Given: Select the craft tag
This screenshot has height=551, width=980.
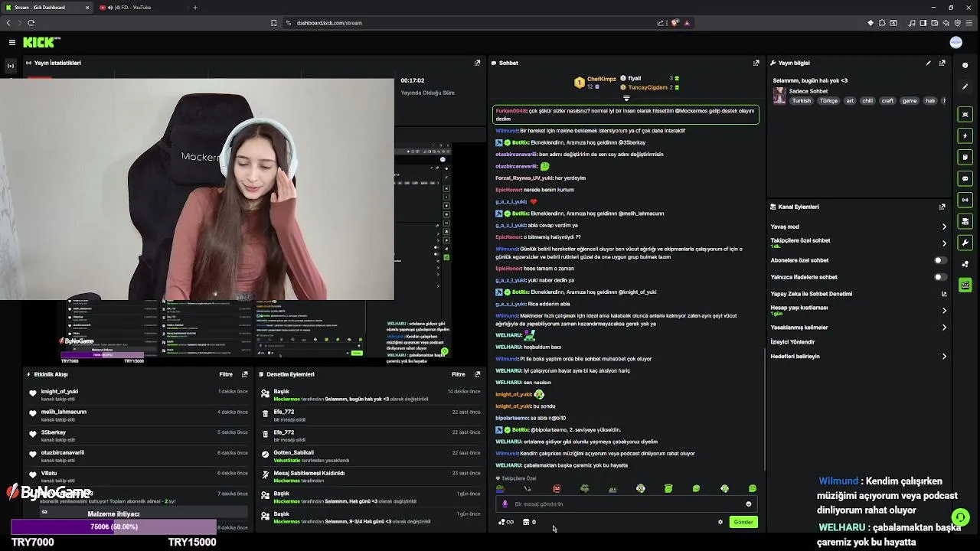Looking at the screenshot, I should [887, 100].
